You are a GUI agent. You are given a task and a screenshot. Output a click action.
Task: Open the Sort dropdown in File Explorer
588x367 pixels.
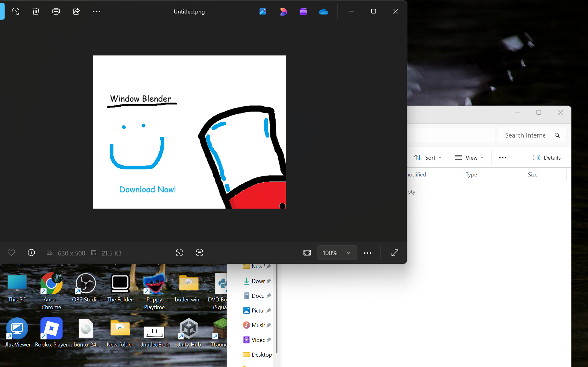pos(428,157)
